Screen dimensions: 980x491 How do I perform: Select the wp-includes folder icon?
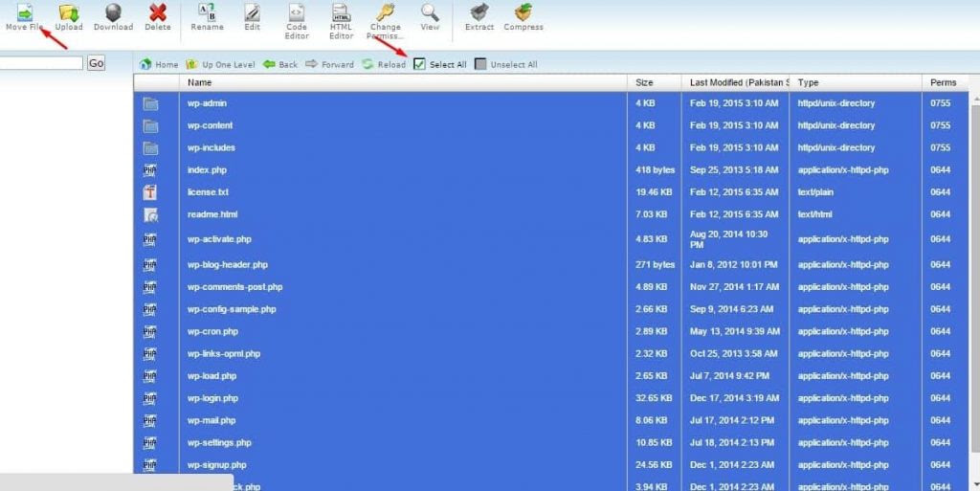pyautogui.click(x=150, y=148)
